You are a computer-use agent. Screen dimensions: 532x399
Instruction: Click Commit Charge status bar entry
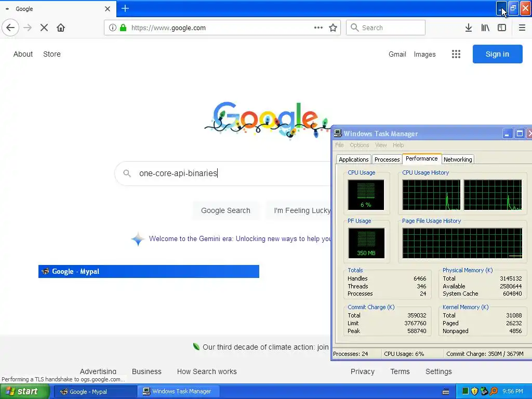(x=485, y=354)
